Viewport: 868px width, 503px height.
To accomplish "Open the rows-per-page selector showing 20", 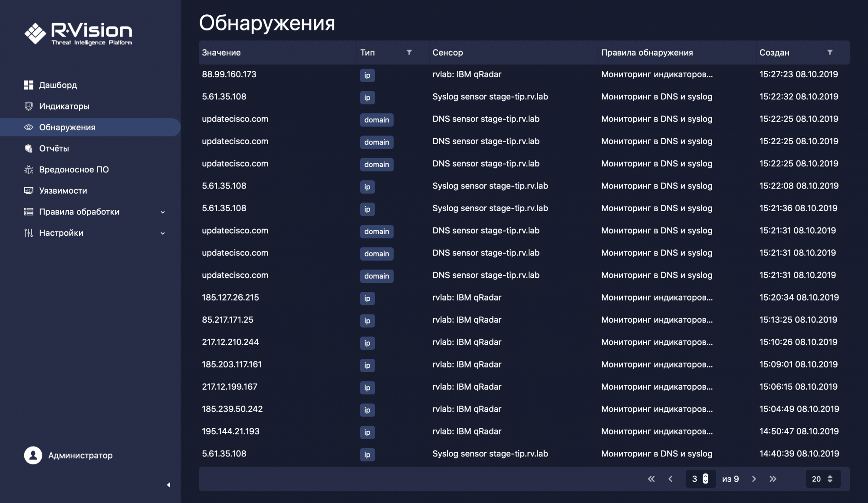I will [x=822, y=479].
